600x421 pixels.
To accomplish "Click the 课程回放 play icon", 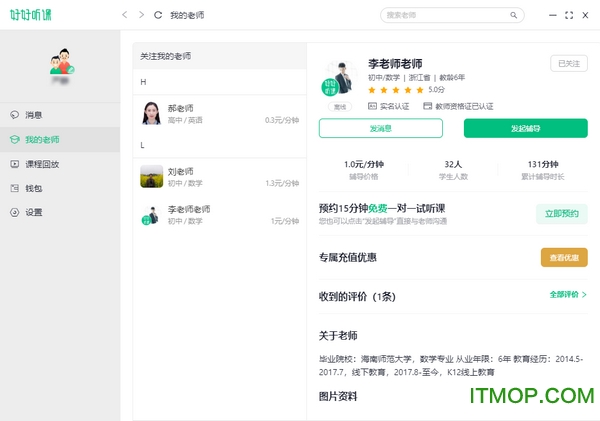I will pyautogui.click(x=15, y=164).
